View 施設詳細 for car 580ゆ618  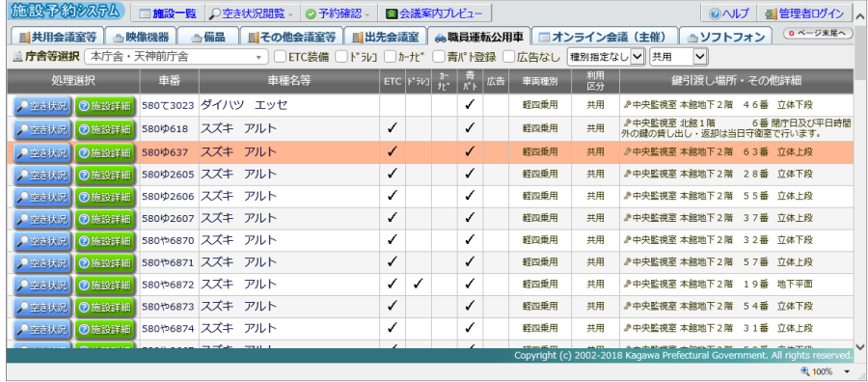click(105, 129)
